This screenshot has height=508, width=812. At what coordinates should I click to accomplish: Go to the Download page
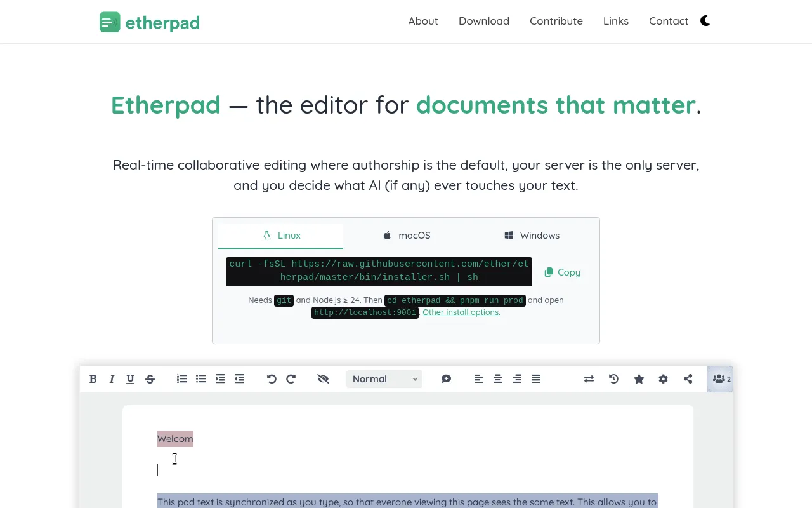484,21
